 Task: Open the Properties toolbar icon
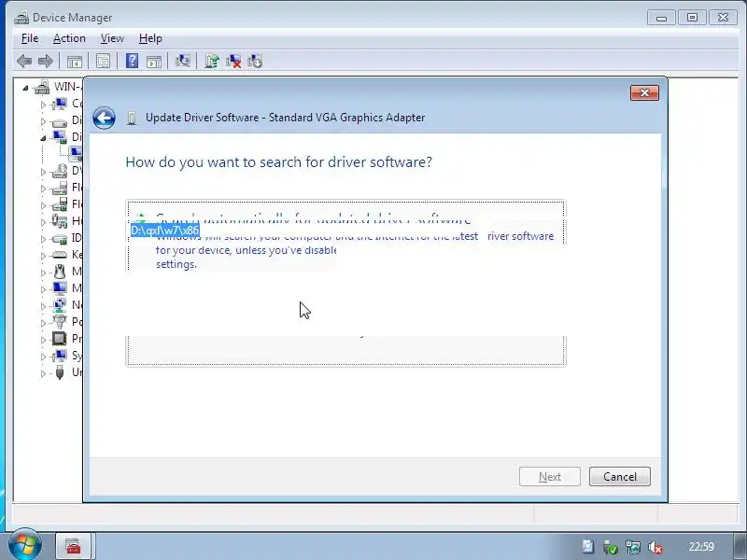pyautogui.click(x=103, y=61)
